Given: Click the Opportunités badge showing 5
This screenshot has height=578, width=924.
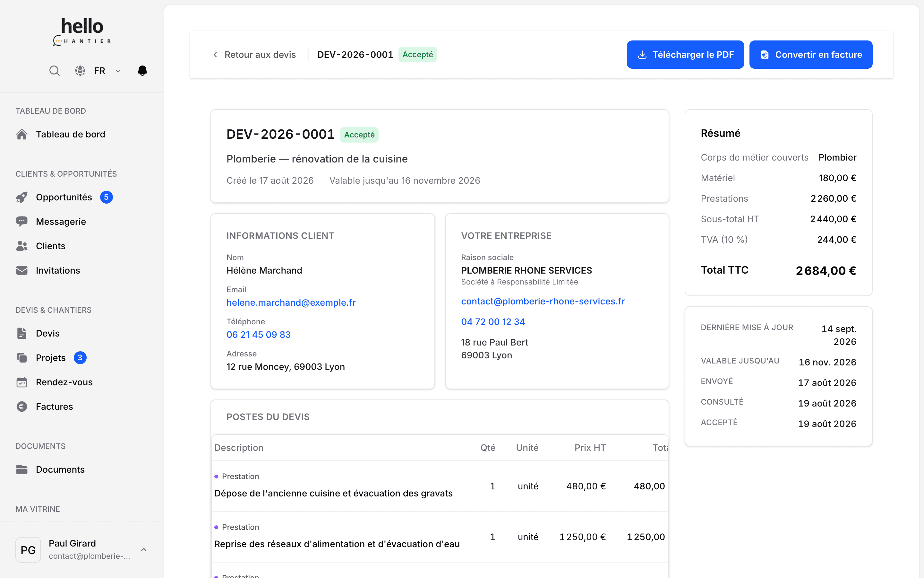Looking at the screenshot, I should point(107,197).
